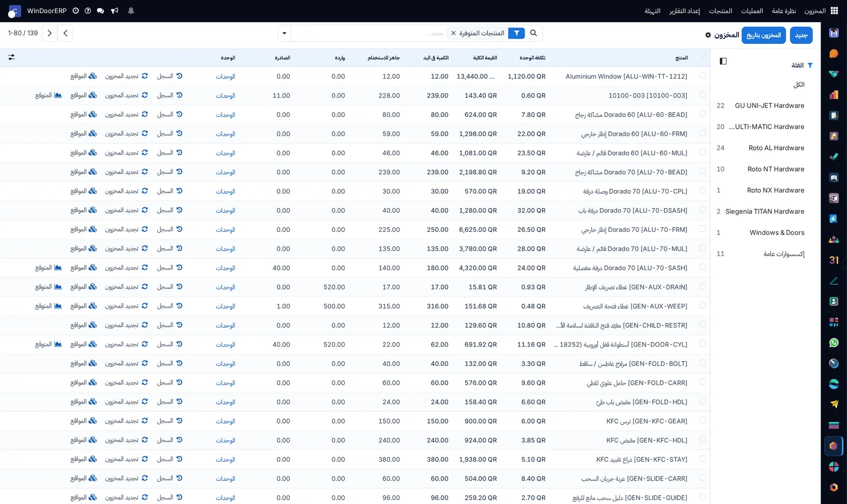Open notifications bell icon
Screen dimensions: 847x504
click(x=131, y=11)
